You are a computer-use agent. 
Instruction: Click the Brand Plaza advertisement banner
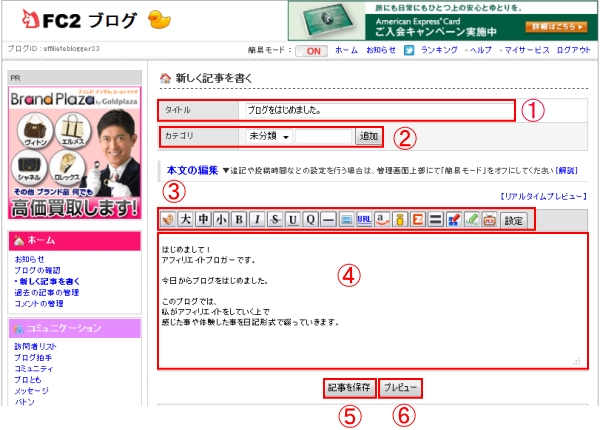pyautogui.click(x=75, y=153)
